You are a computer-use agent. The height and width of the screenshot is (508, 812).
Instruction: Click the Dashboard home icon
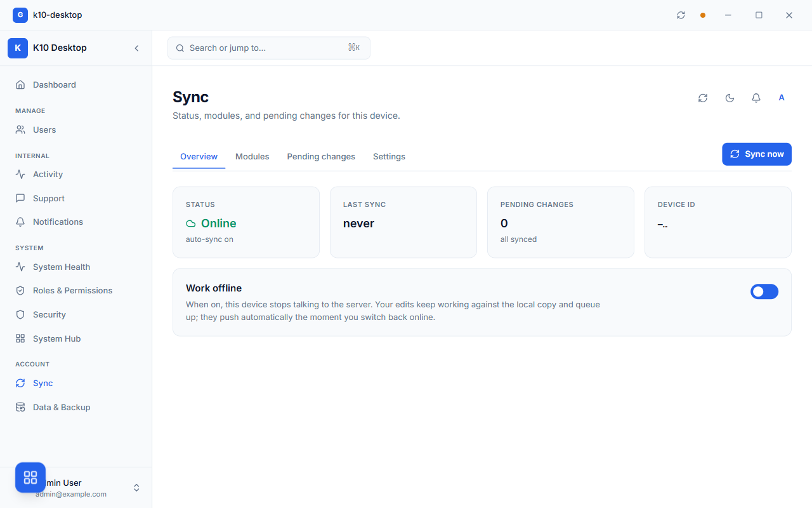tap(20, 84)
